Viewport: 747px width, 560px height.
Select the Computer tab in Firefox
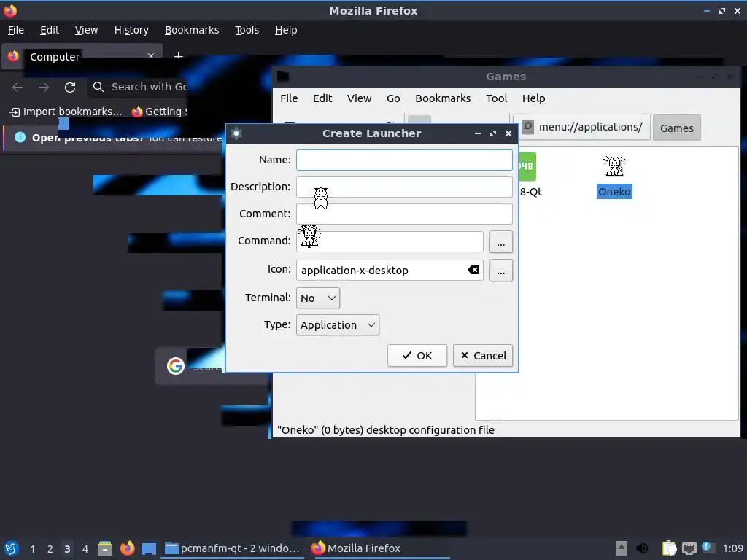(x=82, y=57)
